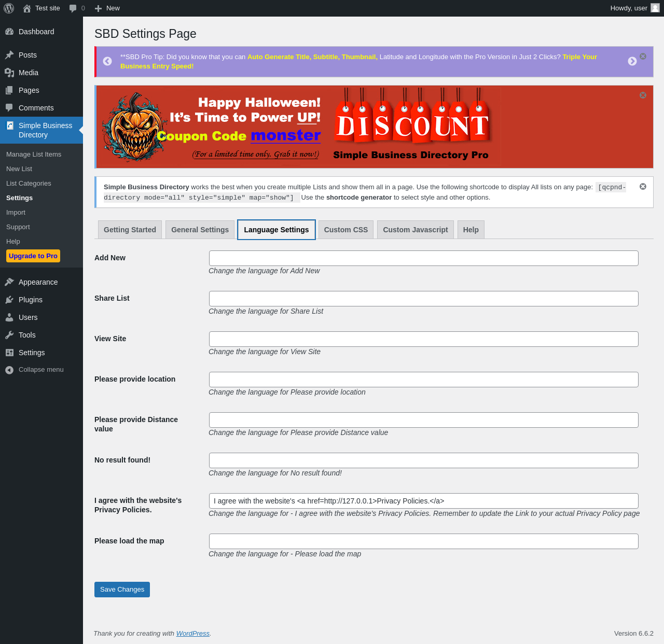
Task: Click the Users person icon
Action: (x=9, y=317)
